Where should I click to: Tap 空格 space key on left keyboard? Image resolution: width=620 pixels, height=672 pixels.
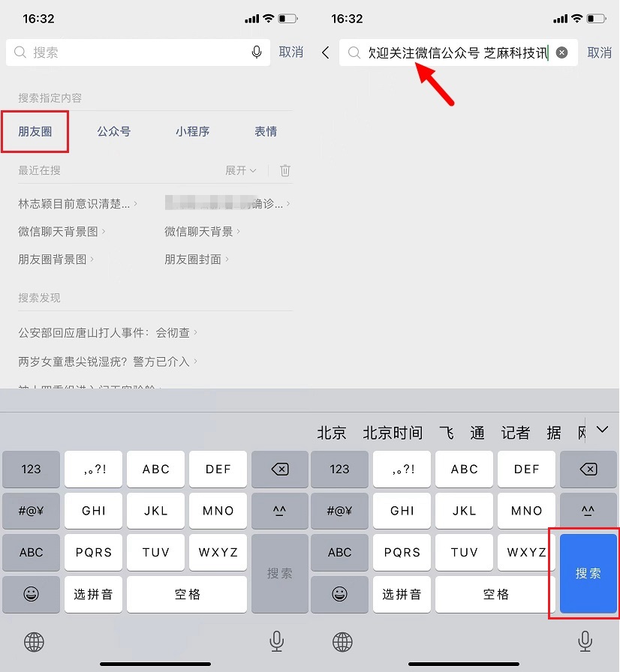187,594
